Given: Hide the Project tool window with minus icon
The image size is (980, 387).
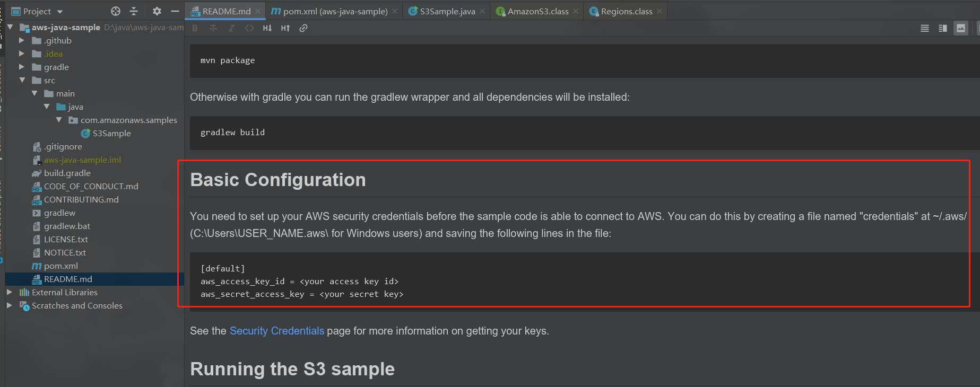Looking at the screenshot, I should [175, 11].
